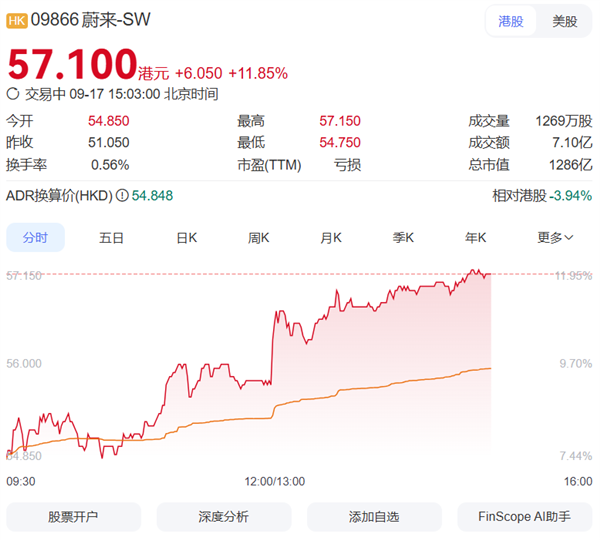
Task: Click the 57.150 dashed high-price line label
Action: [24, 275]
